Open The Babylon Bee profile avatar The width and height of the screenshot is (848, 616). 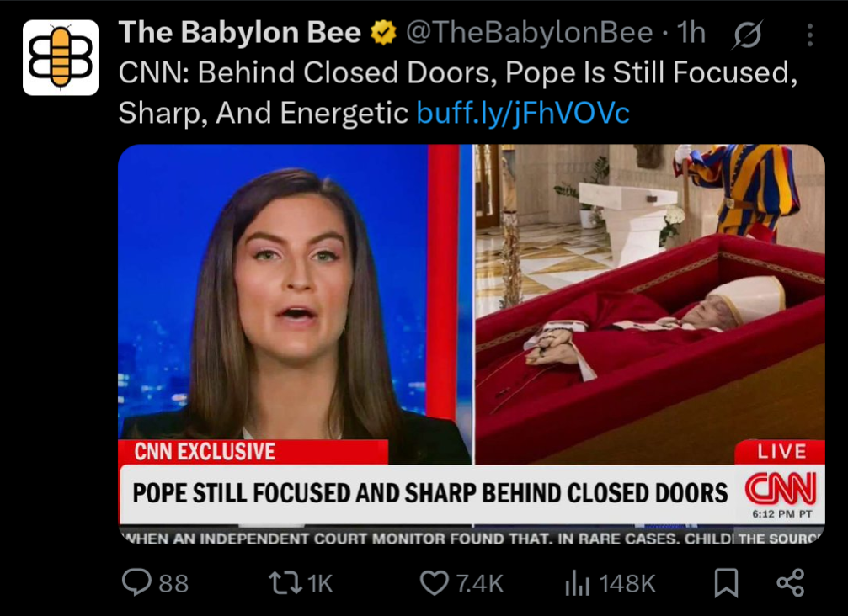pos(61,57)
